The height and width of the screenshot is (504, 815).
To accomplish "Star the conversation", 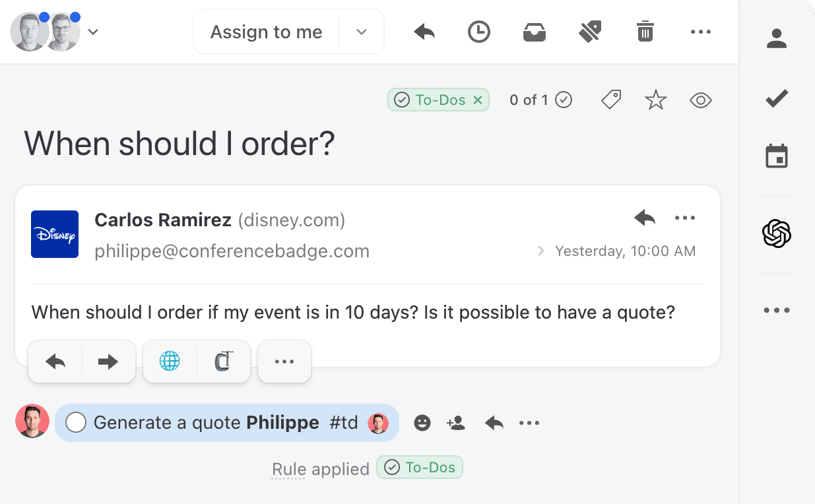I will point(655,100).
